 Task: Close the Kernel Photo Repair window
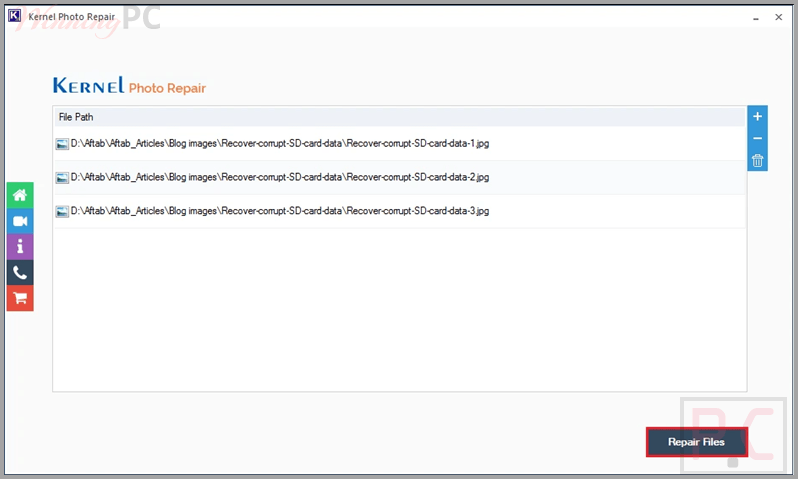(x=779, y=17)
